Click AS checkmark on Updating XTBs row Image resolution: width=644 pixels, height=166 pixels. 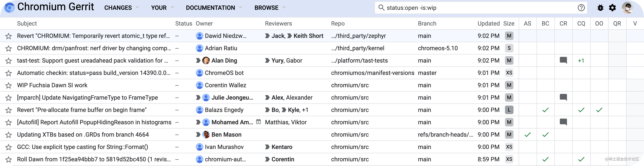coord(528,135)
